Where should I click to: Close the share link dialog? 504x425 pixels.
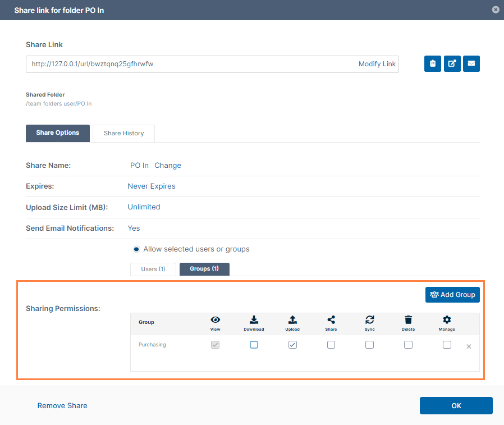coord(495,10)
